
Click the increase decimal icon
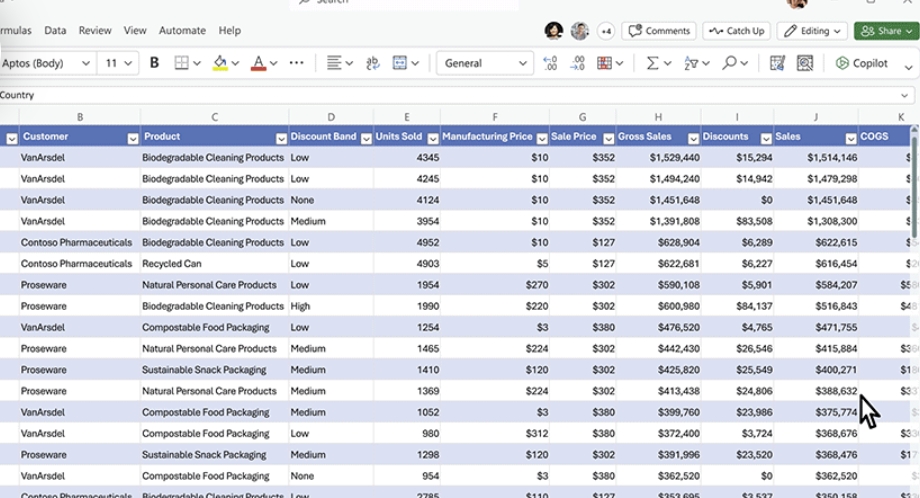pos(550,63)
